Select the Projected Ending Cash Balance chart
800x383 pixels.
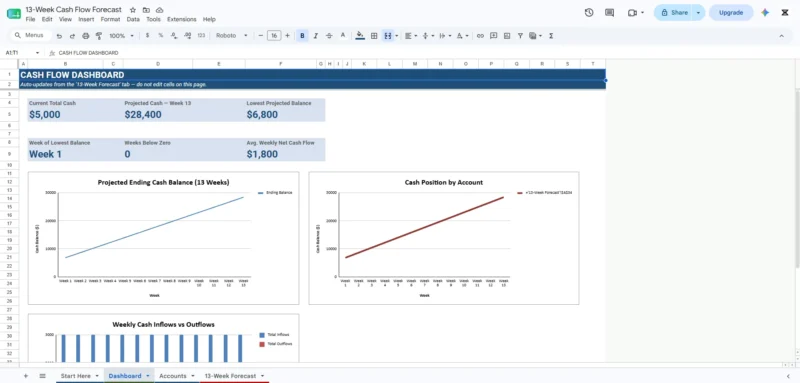point(163,238)
